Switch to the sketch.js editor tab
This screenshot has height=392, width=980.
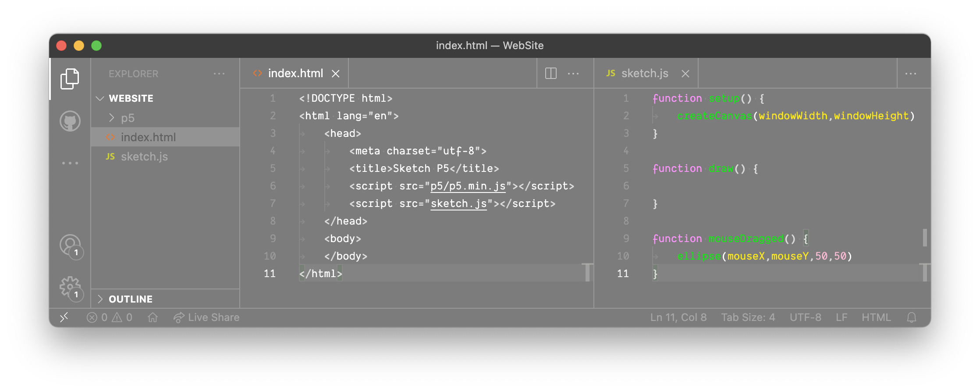tap(644, 74)
